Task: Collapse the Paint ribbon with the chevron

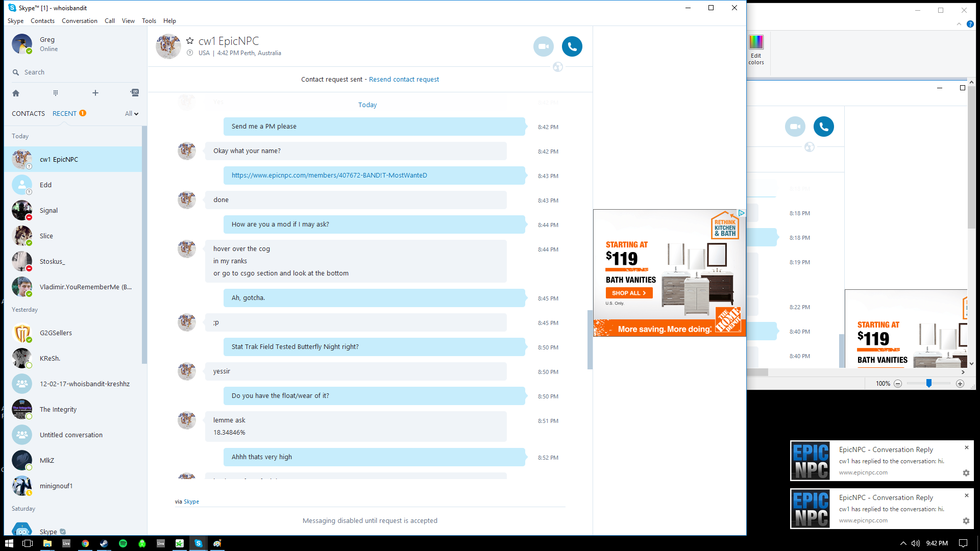Action: (959, 24)
